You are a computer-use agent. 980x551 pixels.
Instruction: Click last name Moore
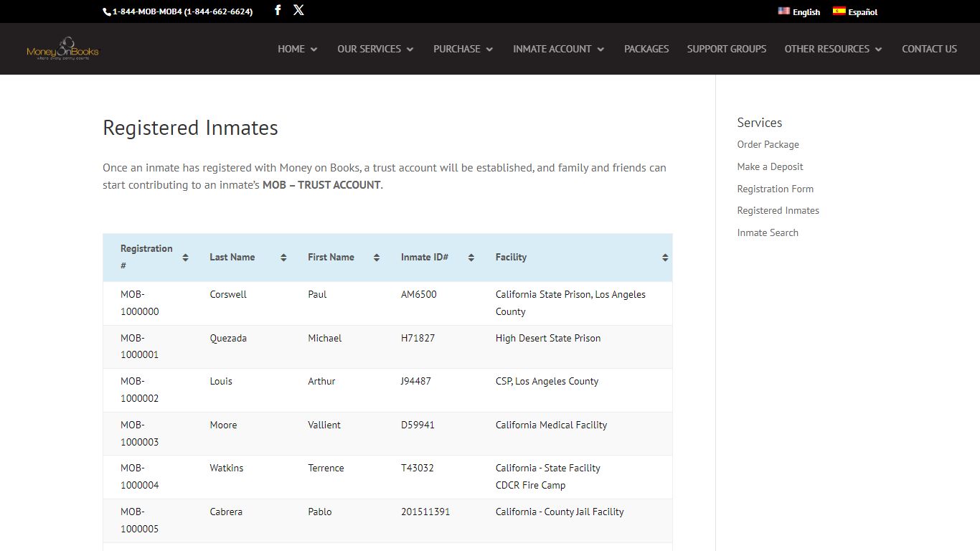tap(223, 425)
